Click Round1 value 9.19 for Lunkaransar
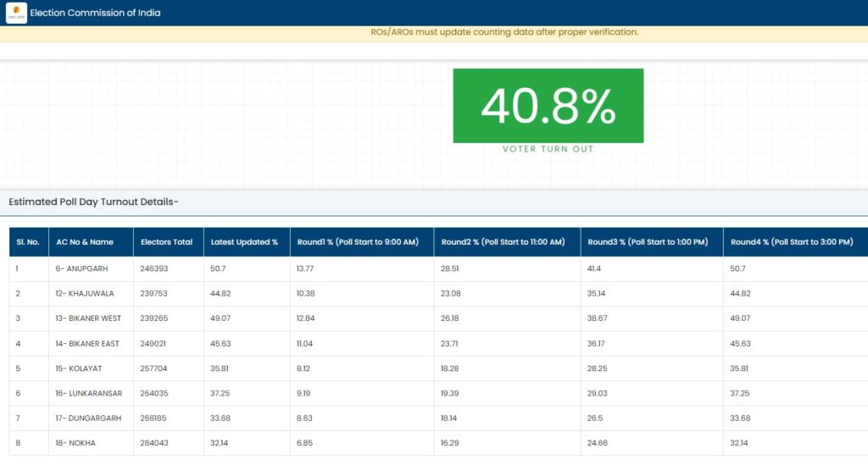Image resolution: width=868 pixels, height=471 pixels. [x=303, y=394]
